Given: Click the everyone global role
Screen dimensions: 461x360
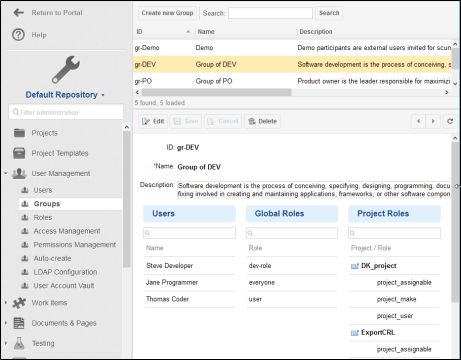Looking at the screenshot, I should coord(262,282).
